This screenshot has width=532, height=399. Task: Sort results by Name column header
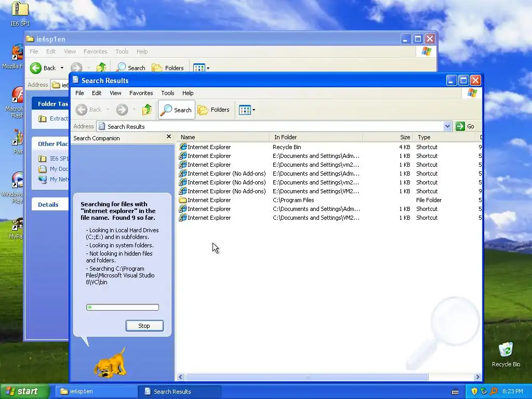coord(223,137)
